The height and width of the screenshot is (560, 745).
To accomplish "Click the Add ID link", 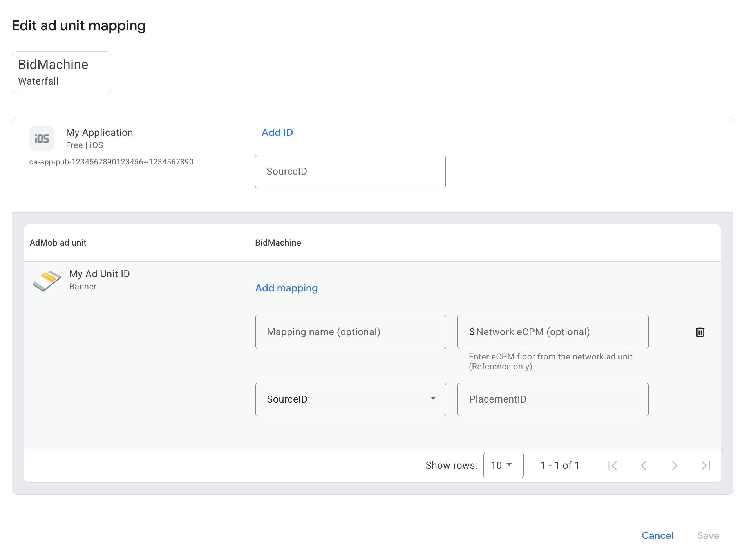I will pyautogui.click(x=277, y=132).
